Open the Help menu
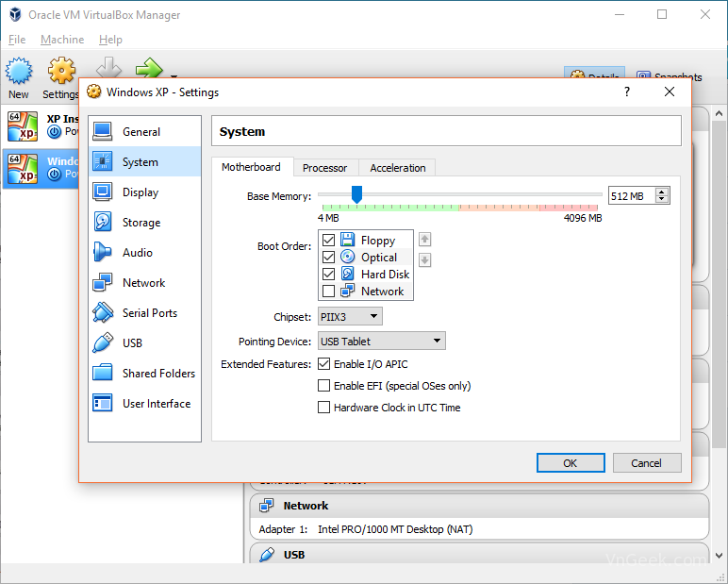728x584 pixels. 110,40
